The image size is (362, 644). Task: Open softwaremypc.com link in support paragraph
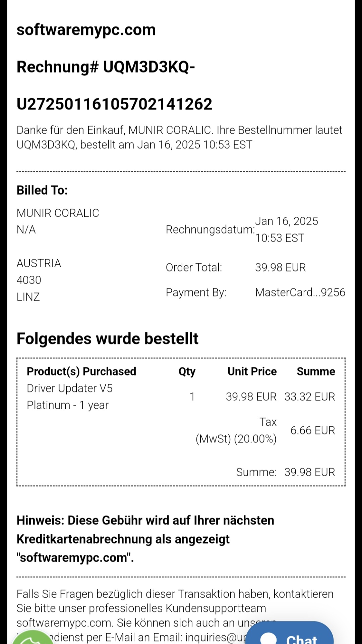click(x=64, y=623)
